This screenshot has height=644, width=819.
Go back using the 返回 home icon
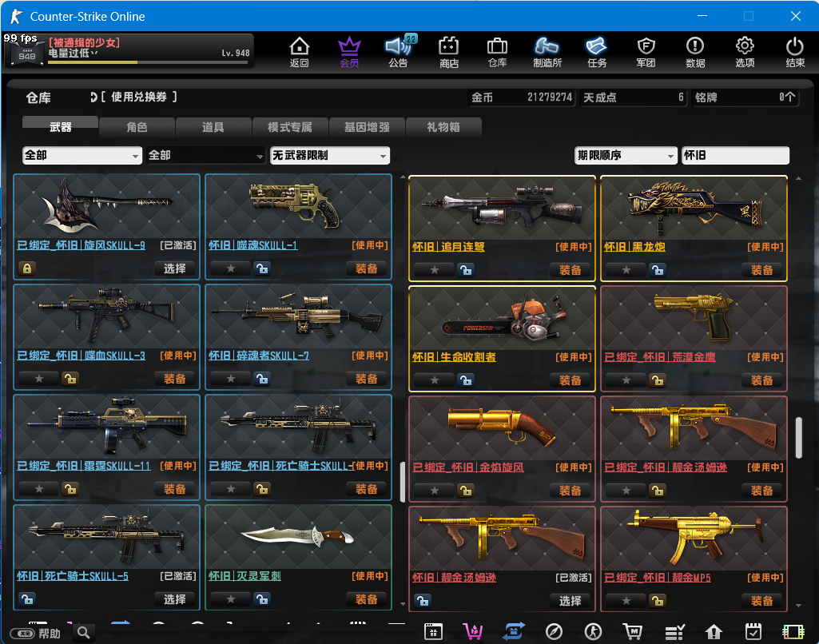click(300, 52)
